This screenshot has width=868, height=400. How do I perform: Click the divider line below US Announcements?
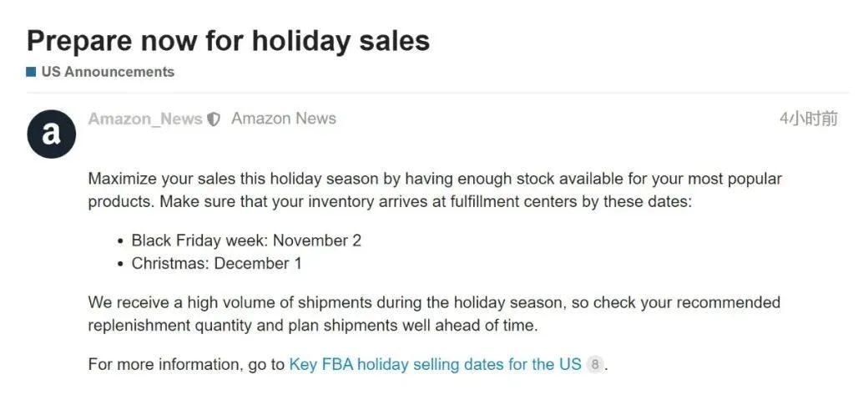(434, 93)
